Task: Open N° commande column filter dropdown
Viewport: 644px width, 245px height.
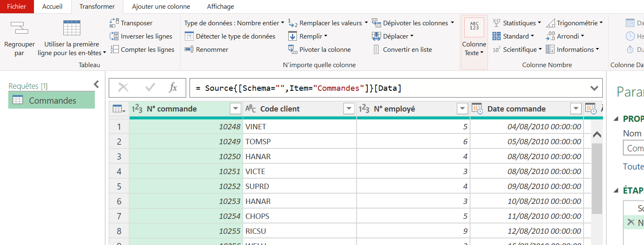Action: [235, 109]
